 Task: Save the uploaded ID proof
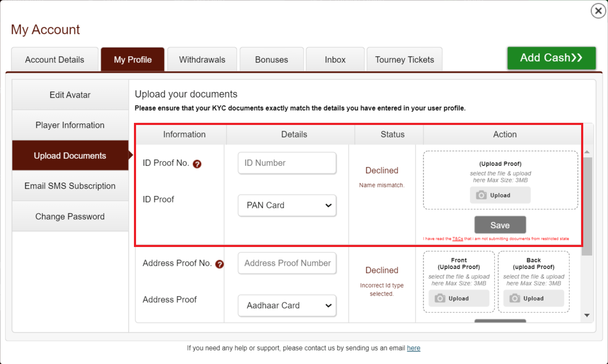click(500, 224)
